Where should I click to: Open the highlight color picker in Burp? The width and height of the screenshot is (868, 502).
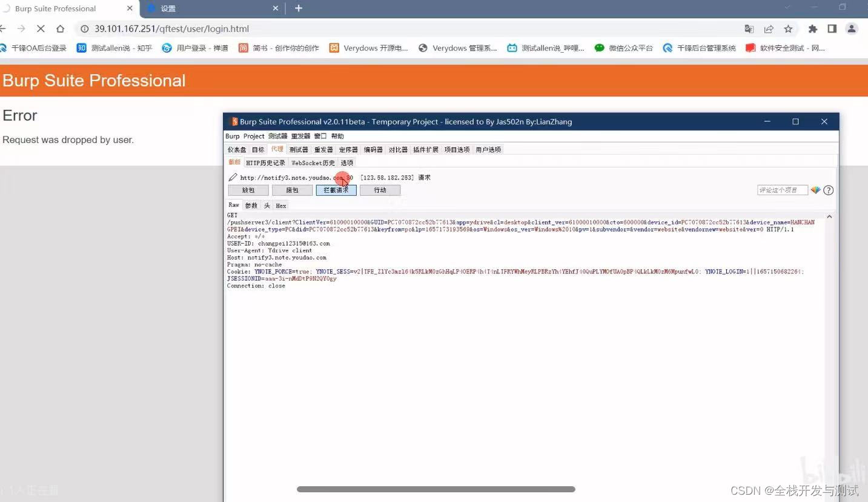816,190
